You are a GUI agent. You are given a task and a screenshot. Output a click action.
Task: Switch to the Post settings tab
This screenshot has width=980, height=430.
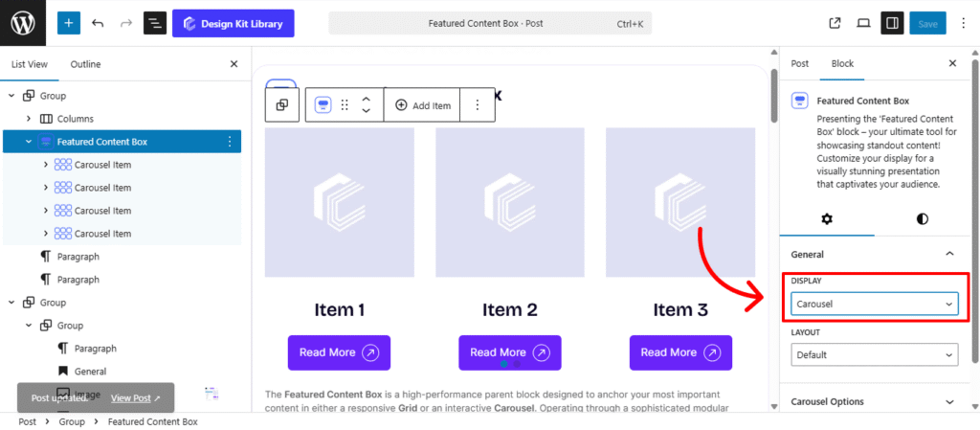800,63
